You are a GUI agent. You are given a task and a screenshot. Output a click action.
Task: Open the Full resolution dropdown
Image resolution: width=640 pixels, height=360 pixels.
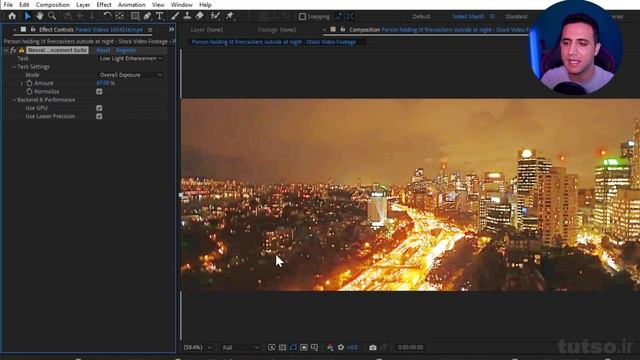point(240,347)
